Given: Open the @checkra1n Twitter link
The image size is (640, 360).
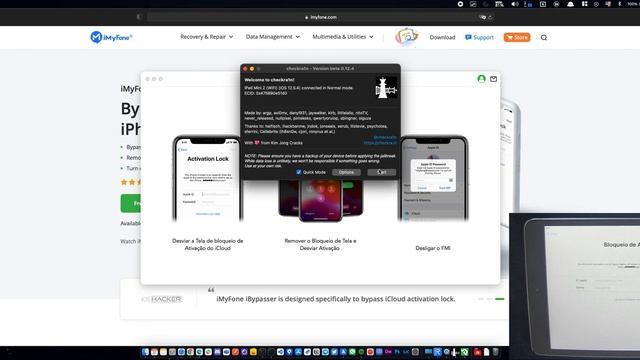Looking at the screenshot, I should 385,138.
